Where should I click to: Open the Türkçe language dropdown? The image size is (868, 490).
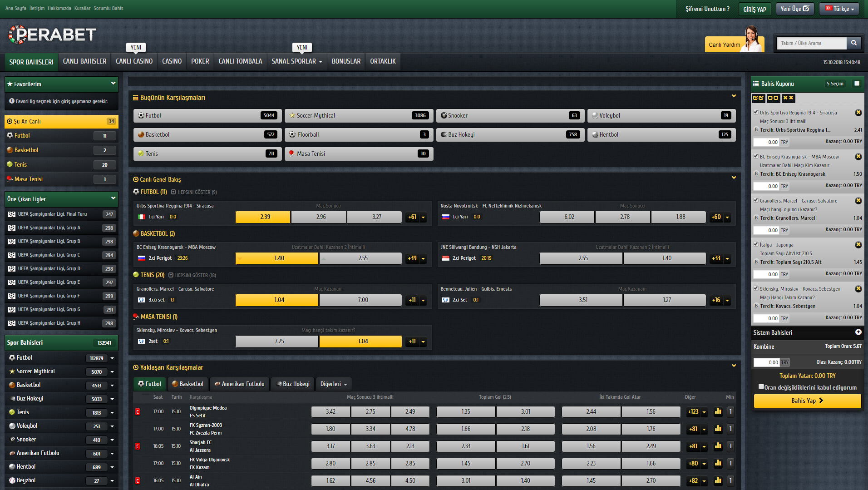tap(839, 9)
